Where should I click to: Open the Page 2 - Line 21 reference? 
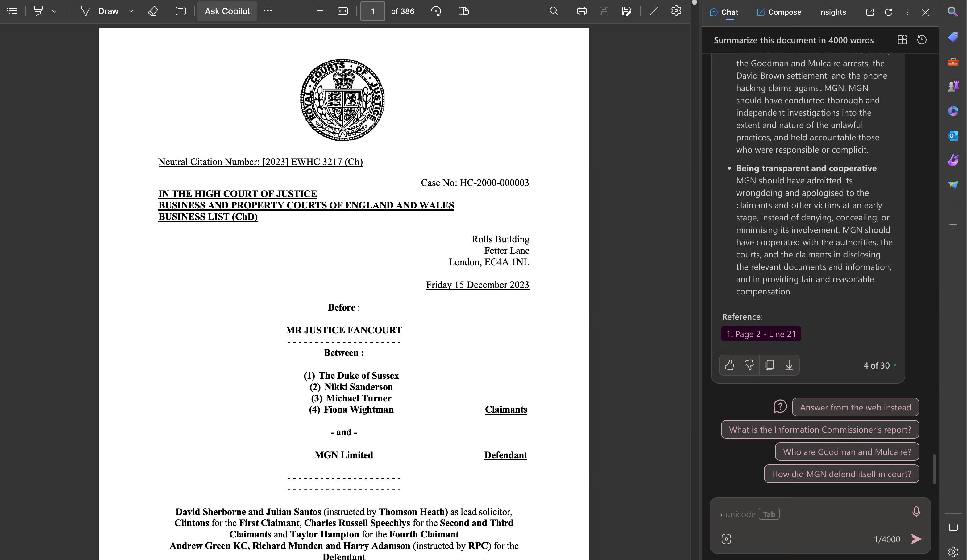click(761, 334)
